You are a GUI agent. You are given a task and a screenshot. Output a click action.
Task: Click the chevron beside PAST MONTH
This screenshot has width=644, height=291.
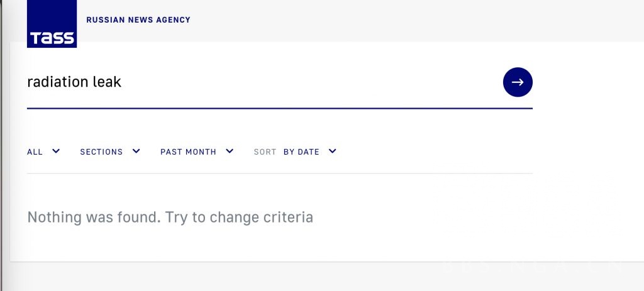pyautogui.click(x=230, y=151)
